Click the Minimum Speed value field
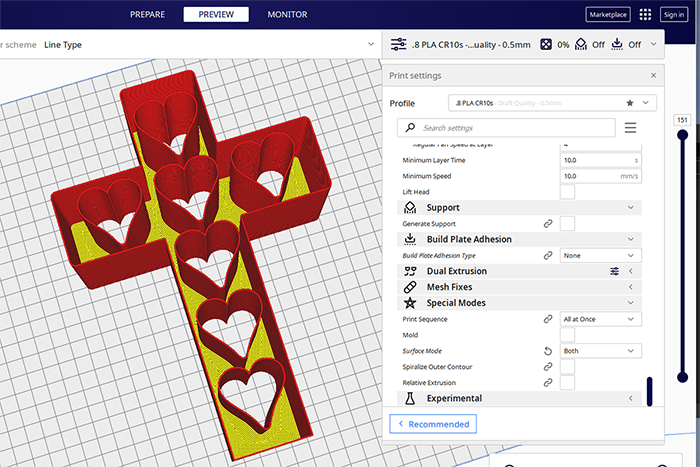Screen dimensions: 700x467 coord(601,176)
